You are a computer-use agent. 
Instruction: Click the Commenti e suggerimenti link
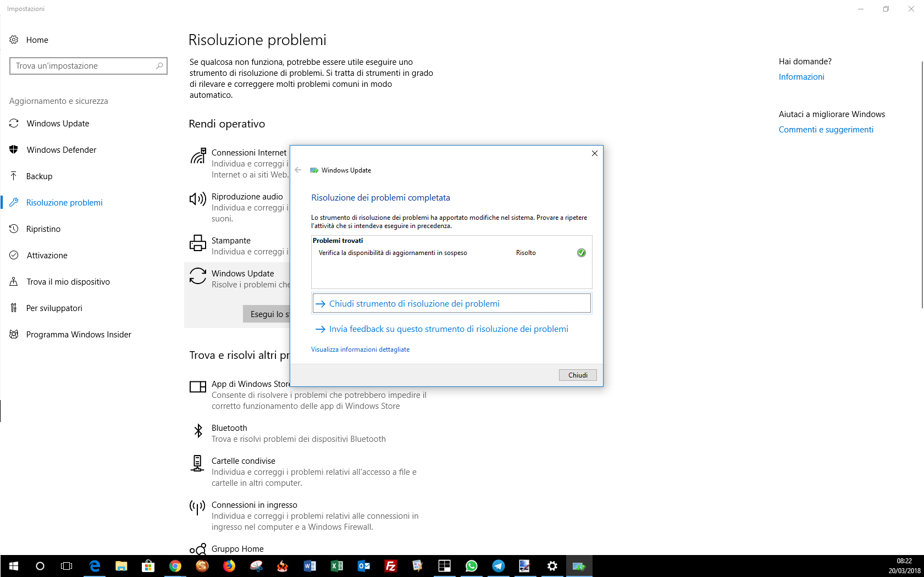(826, 130)
